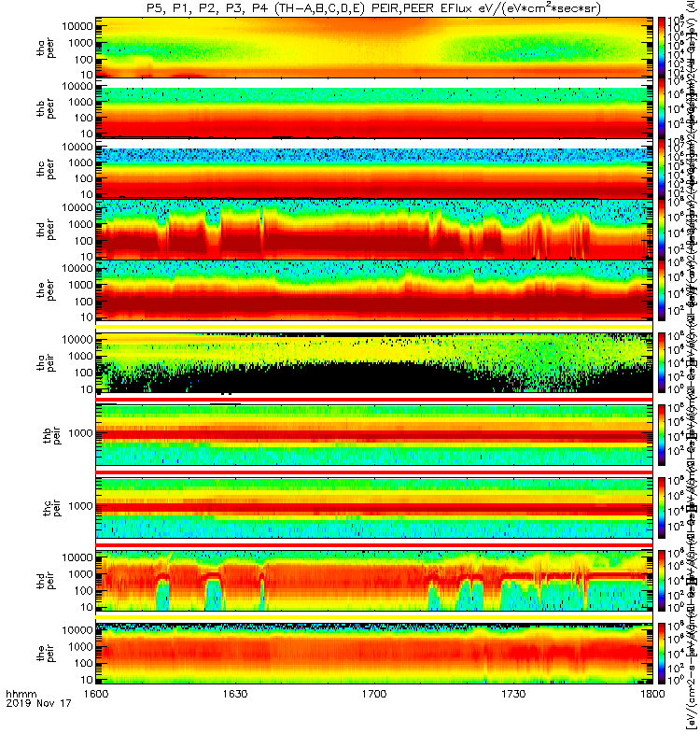Viewport: 700px width, 747px height.
Task: Click the 1600 time tick label
Action: (96, 694)
